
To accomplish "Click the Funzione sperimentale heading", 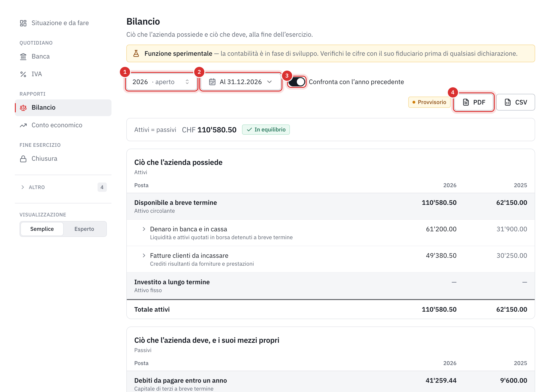I will 178,53.
